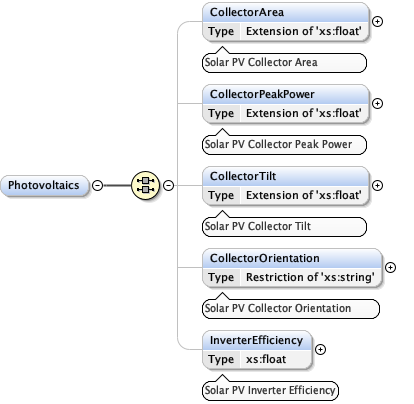
Task: Select the CollectorArea element header
Action: pyautogui.click(x=286, y=12)
